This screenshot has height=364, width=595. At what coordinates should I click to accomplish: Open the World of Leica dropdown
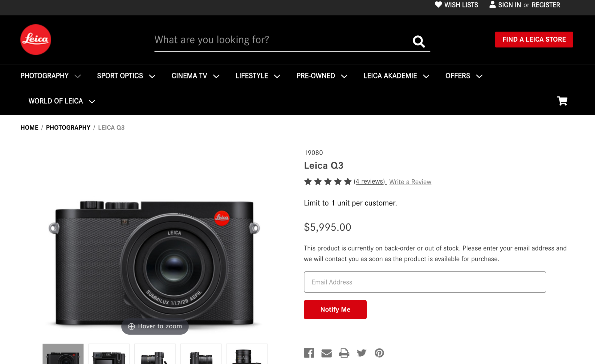coord(62,101)
